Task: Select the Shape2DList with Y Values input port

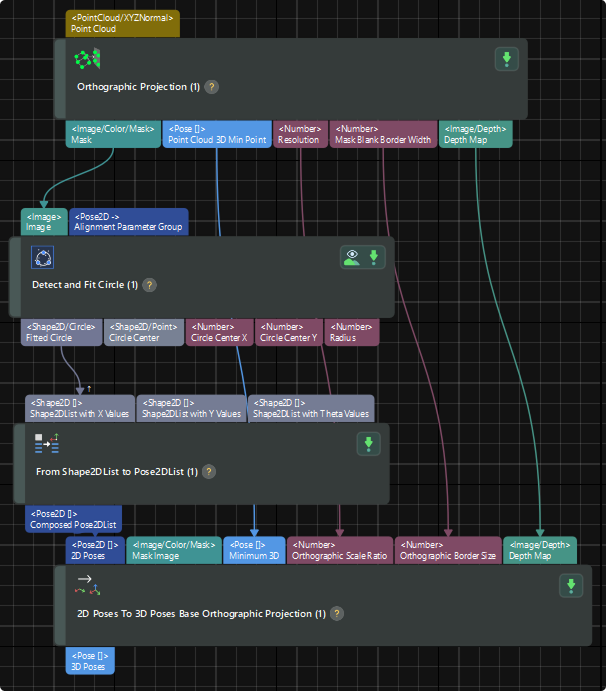Action: pyautogui.click(x=191, y=409)
